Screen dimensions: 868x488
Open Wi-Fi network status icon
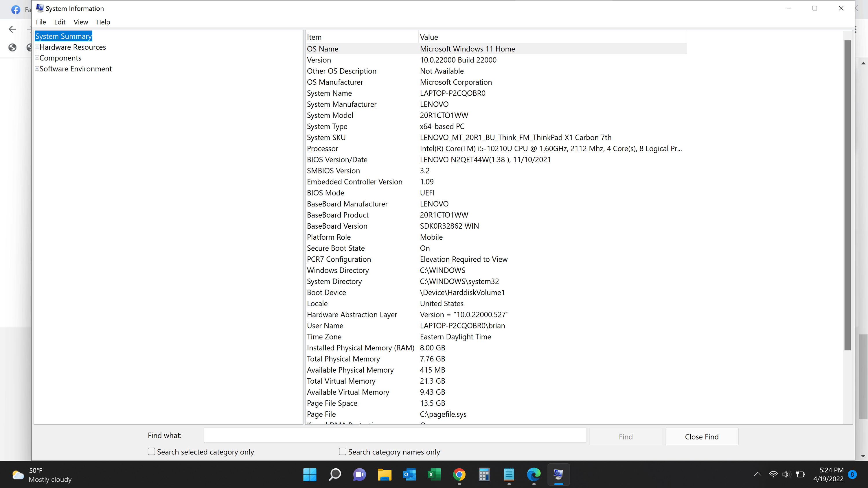point(773,474)
